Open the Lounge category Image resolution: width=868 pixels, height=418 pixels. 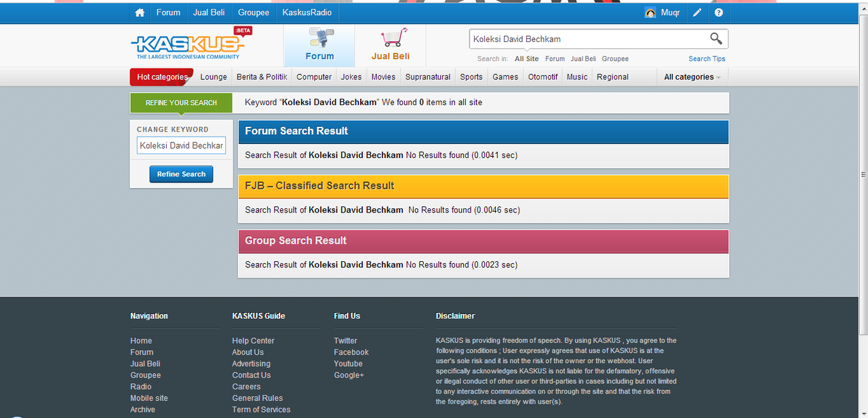(x=214, y=77)
